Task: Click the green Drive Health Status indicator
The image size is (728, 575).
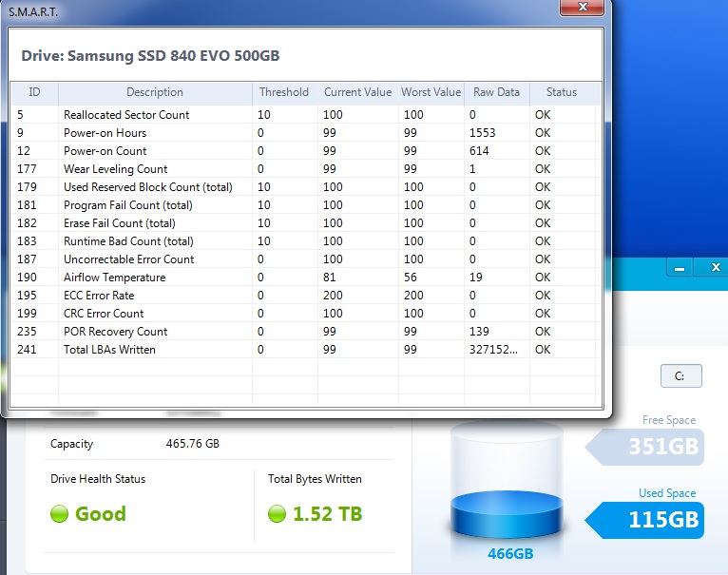Action: (x=60, y=513)
